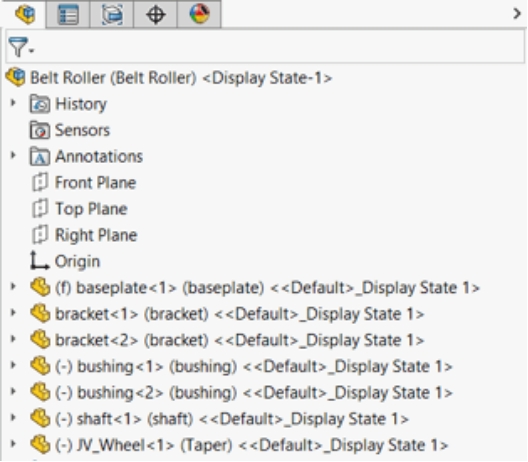The image size is (528, 462).
Task: Open the FeatureManager Design Tree tab
Action: point(24,14)
